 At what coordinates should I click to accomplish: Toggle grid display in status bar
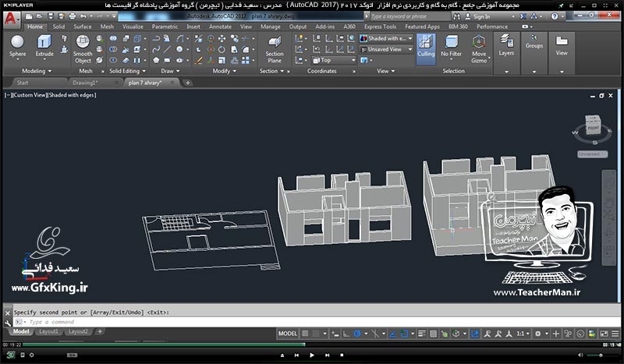pyautogui.click(x=305, y=334)
